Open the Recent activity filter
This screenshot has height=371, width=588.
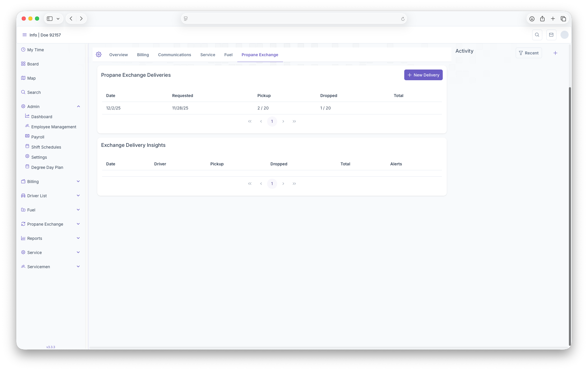pyautogui.click(x=529, y=53)
